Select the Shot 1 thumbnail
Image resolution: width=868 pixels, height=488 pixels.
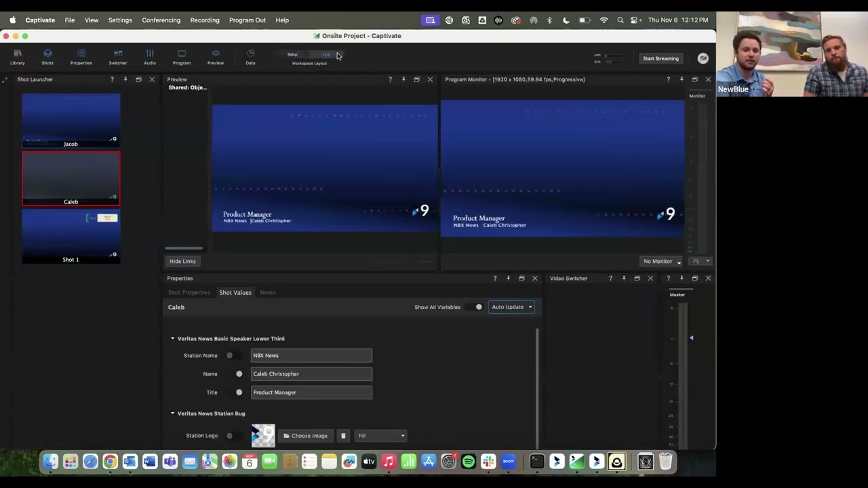pos(71,236)
